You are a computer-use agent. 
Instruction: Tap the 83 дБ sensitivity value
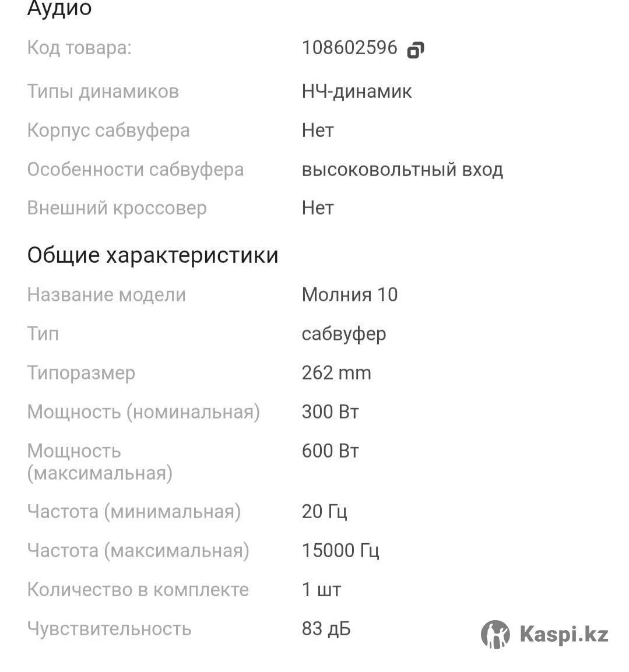click(326, 629)
